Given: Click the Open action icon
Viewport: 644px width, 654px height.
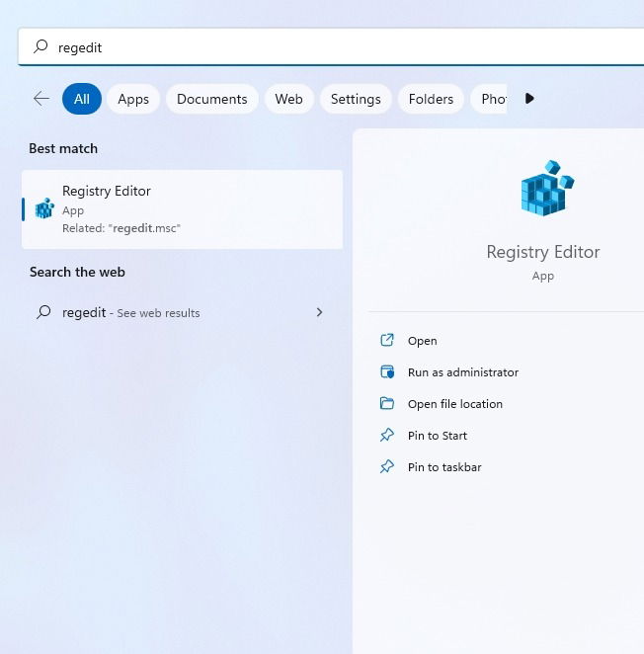Looking at the screenshot, I should [387, 341].
